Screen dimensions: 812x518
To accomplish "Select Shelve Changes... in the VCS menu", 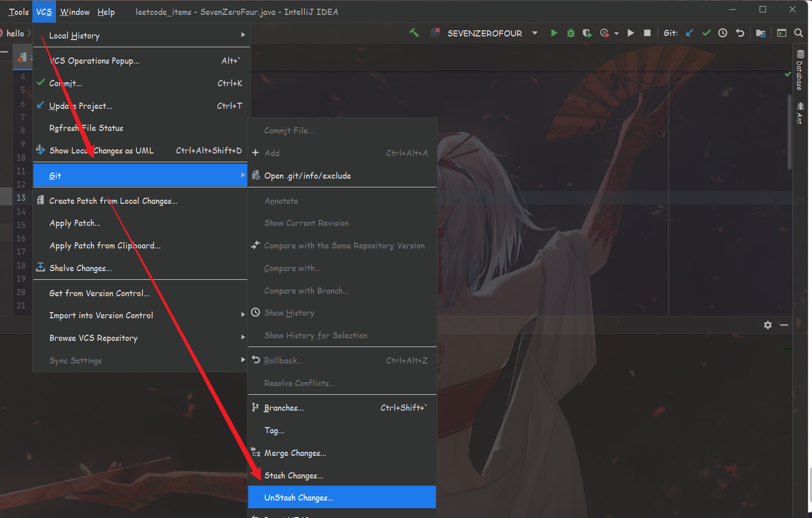I will (140, 268).
